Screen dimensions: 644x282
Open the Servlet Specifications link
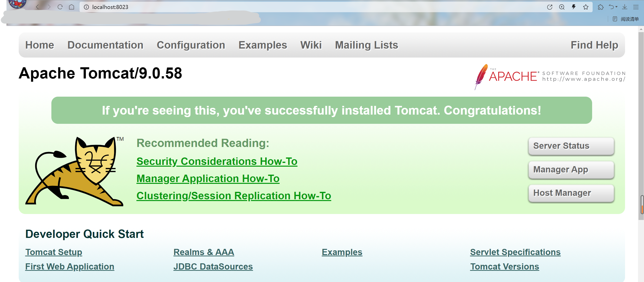[515, 252]
